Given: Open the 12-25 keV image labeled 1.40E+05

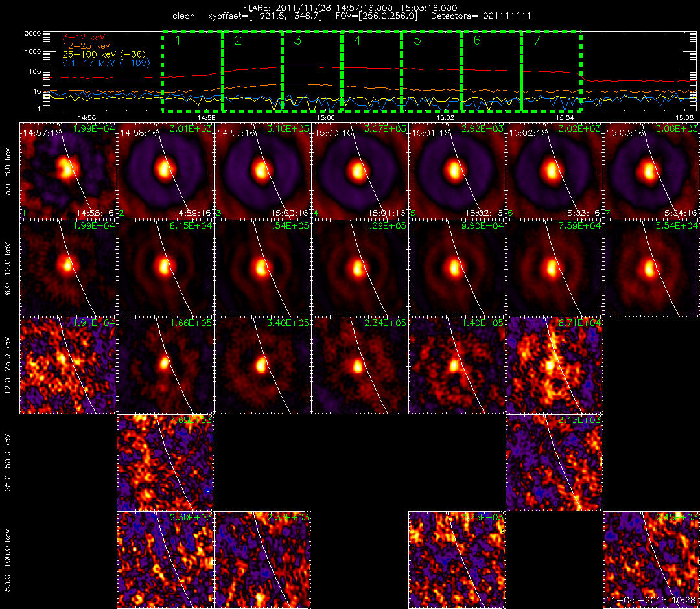Looking at the screenshot, I should click(x=457, y=366).
